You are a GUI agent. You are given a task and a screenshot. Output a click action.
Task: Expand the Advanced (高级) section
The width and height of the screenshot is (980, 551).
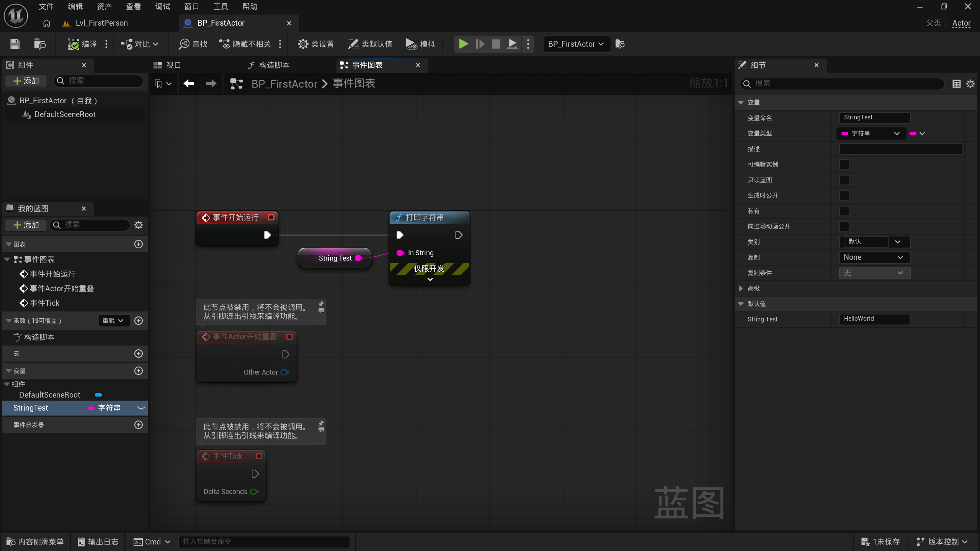pyautogui.click(x=741, y=289)
